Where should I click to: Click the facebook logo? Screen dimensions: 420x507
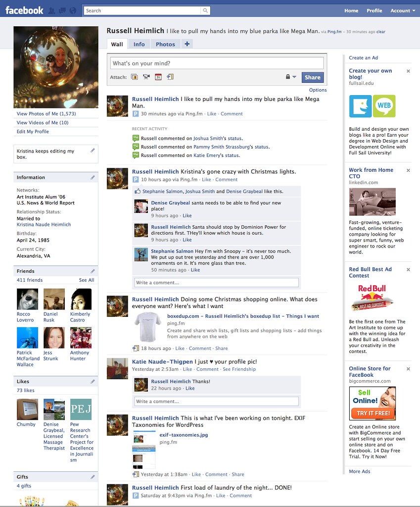point(24,10)
